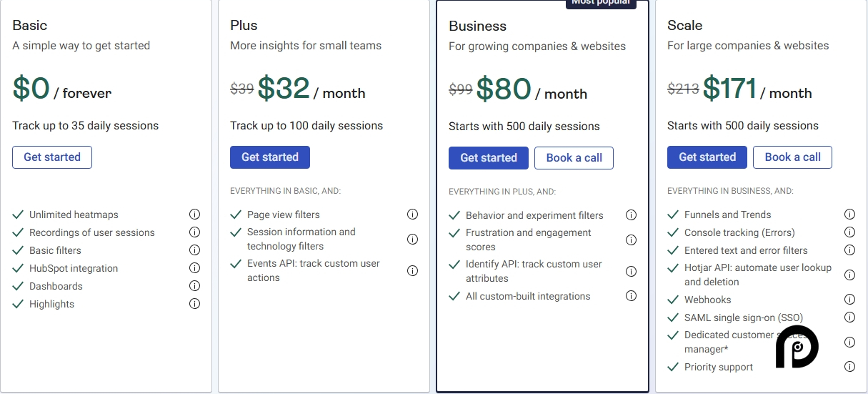The height and width of the screenshot is (394, 868).
Task: Click info icon for Recordings of user sessions
Action: click(194, 232)
